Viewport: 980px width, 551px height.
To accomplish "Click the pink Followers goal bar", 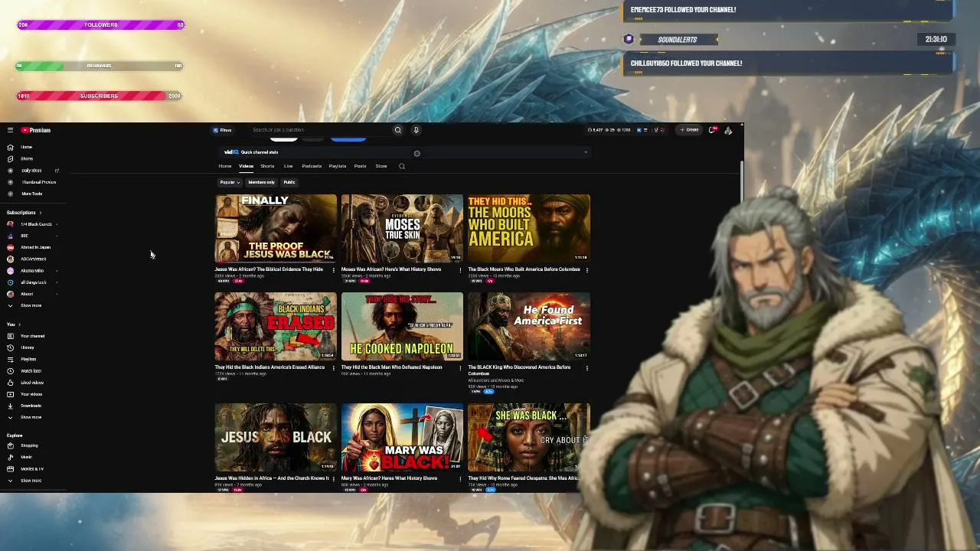I will pos(100,25).
